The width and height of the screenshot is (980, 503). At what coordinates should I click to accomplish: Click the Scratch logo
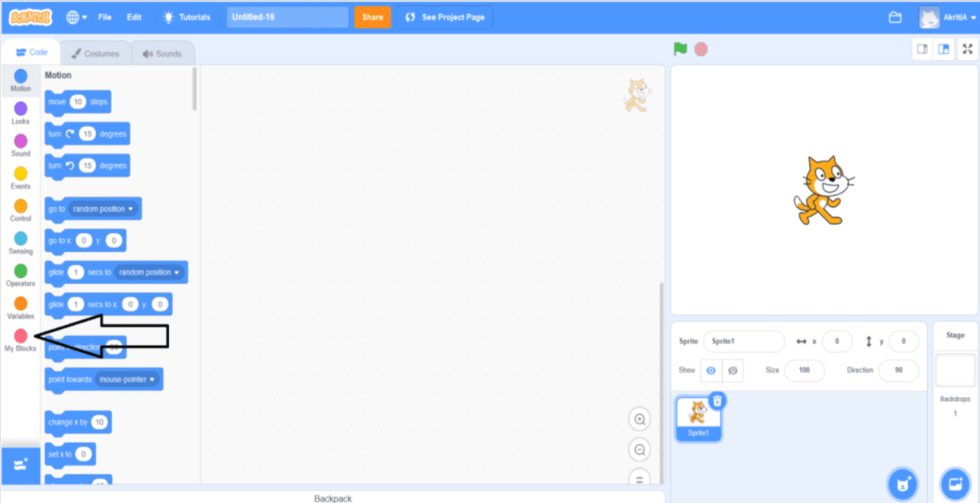click(31, 17)
